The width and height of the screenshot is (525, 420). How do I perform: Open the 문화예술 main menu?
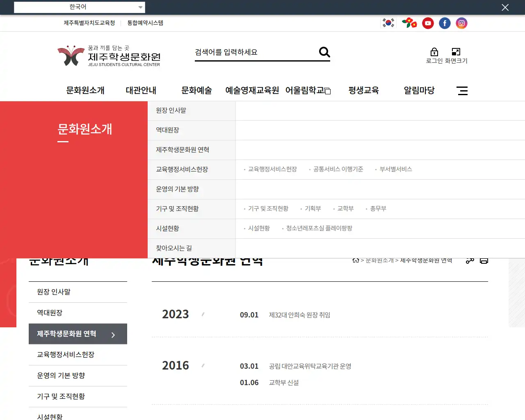pos(196,90)
